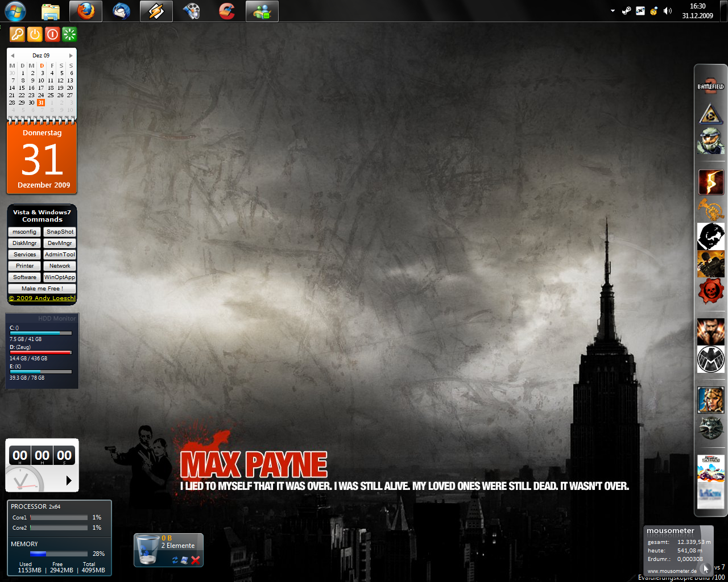Screen dimensions: 728x582
Task: Open the '© 2009 Andy Loeschl' link
Action: click(42, 298)
